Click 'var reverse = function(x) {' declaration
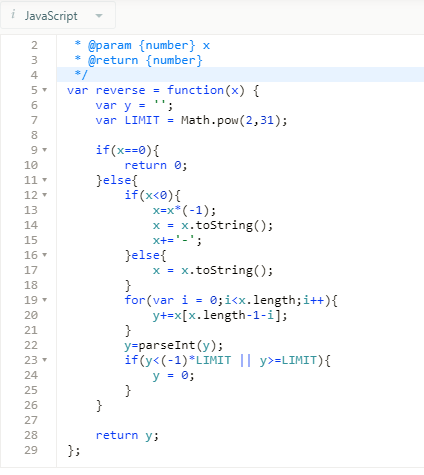Viewport: 424px width, 475px height. pyautogui.click(x=163, y=90)
